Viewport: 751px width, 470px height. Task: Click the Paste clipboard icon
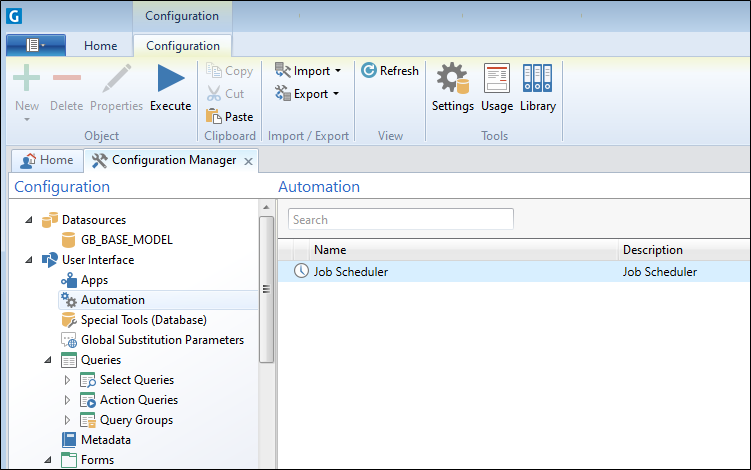tap(214, 116)
